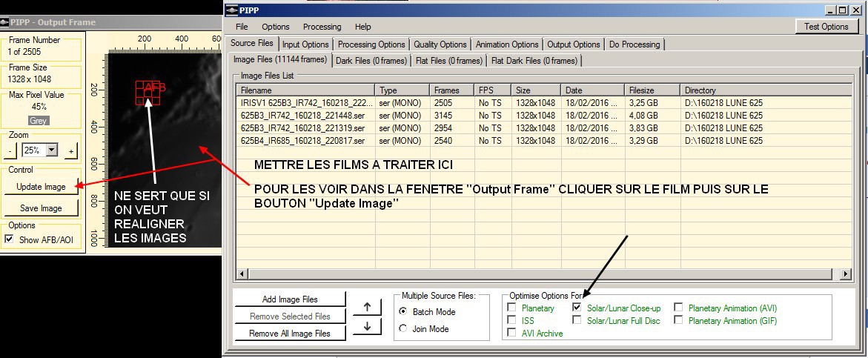
Task: Click Remove All Image Files button
Action: click(290, 334)
